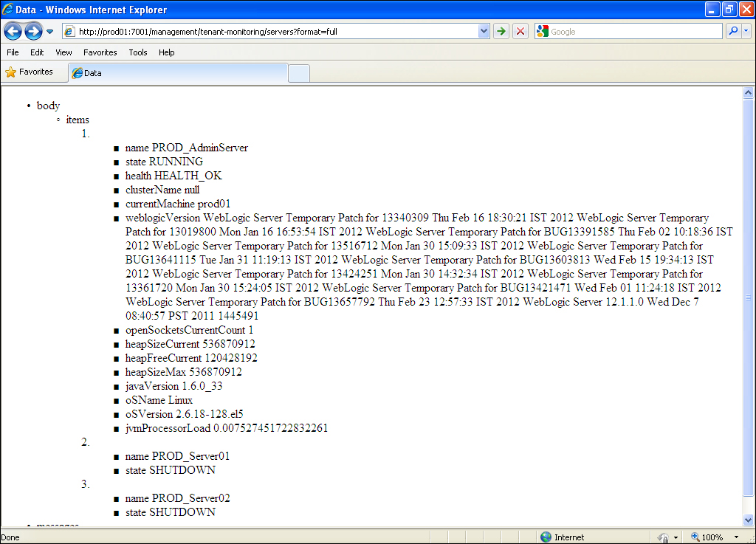This screenshot has width=756, height=544.
Task: Click the 'heapFreeCurrent 120428192' line
Action: [191, 358]
